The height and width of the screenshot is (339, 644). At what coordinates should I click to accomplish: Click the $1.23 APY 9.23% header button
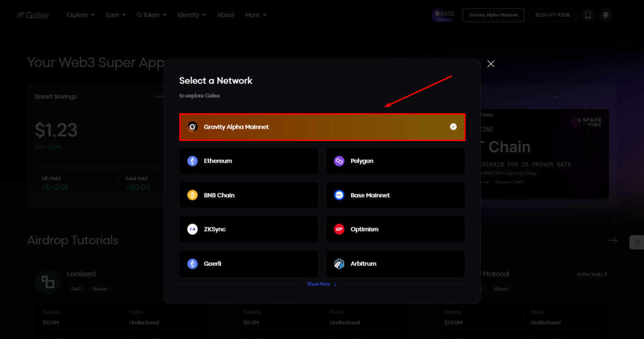click(552, 15)
